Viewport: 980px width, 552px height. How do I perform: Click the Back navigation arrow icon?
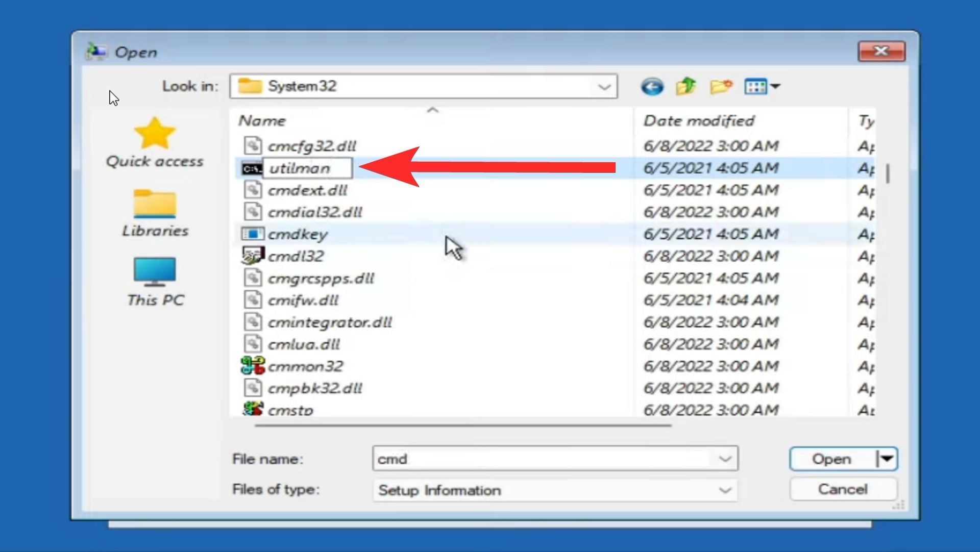coord(652,87)
